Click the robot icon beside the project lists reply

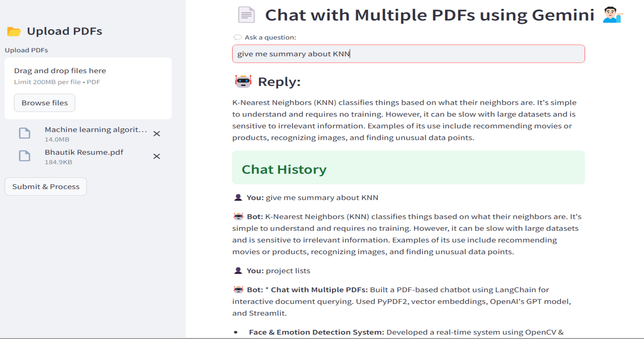239,289
